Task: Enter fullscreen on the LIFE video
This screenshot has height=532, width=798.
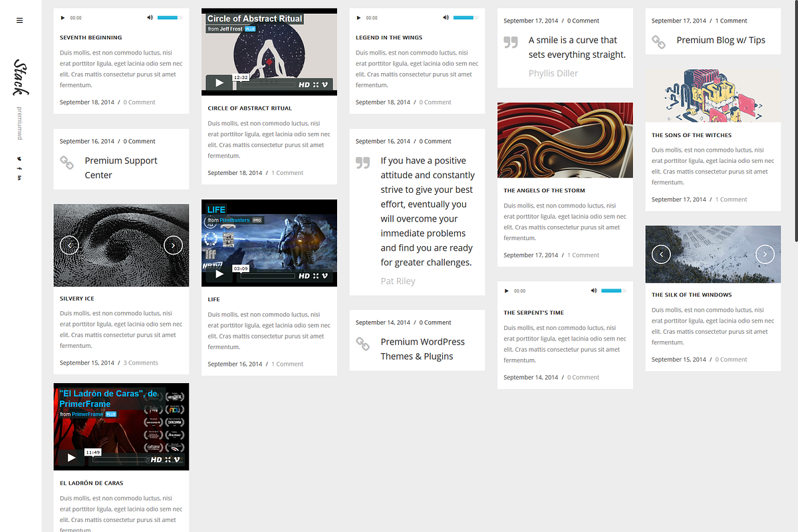Action: (x=316, y=276)
